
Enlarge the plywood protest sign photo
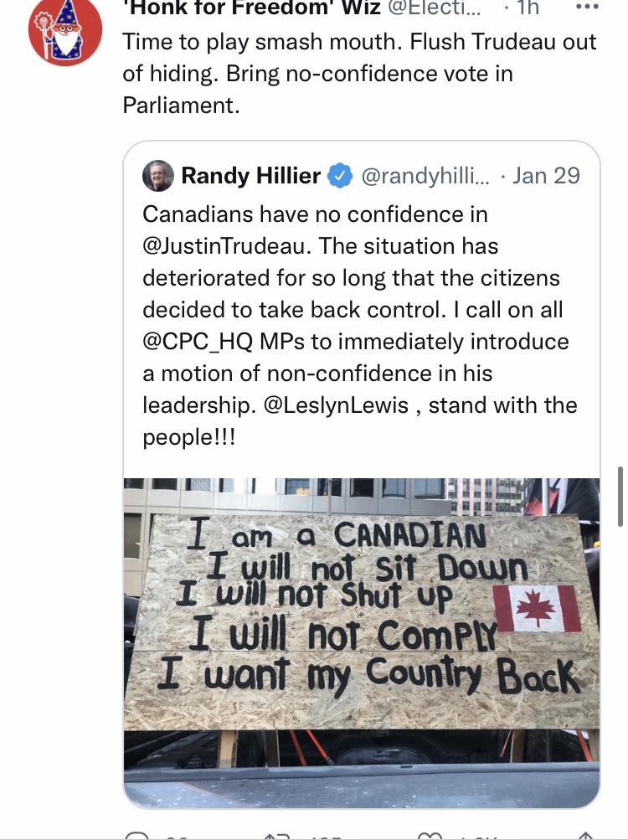pyautogui.click(x=362, y=642)
